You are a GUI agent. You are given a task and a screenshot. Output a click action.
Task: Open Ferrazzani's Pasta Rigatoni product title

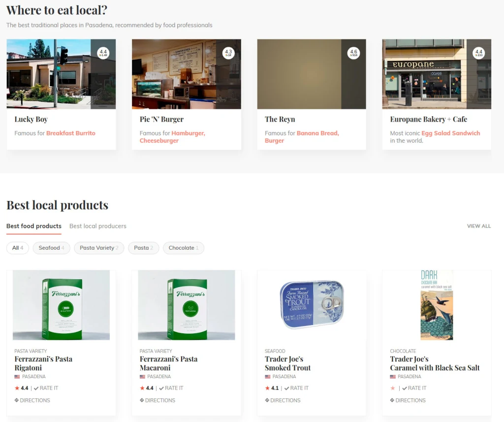point(43,363)
